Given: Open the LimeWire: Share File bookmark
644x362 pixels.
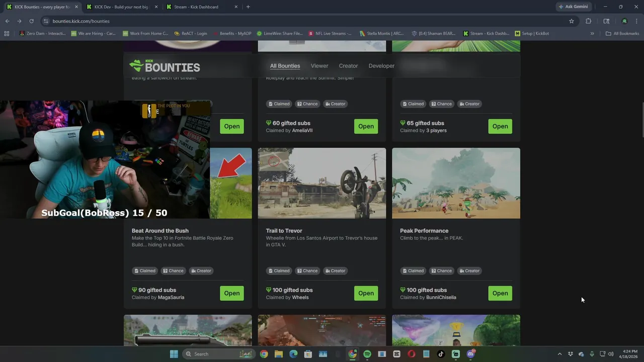Looking at the screenshot, I should click(x=280, y=34).
